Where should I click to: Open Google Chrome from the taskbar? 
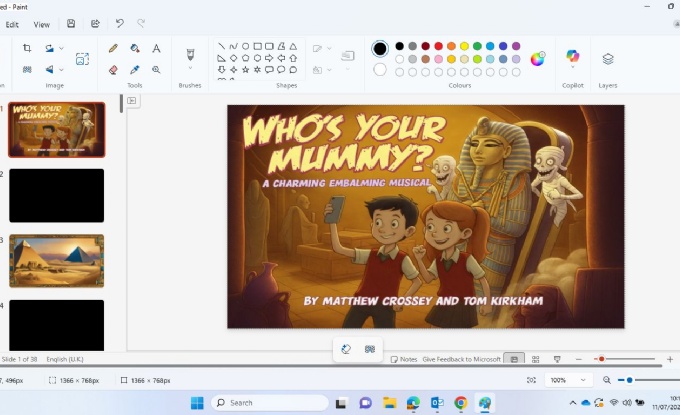[461, 403]
